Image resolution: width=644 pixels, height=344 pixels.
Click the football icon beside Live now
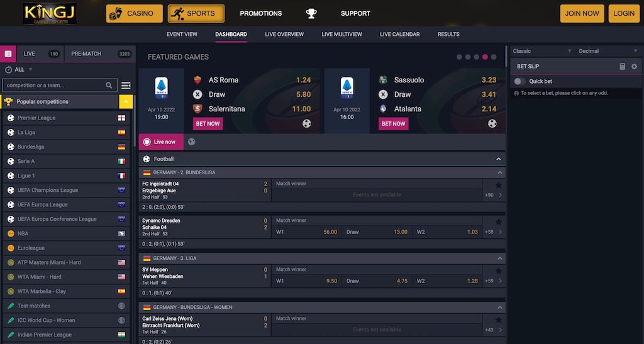tap(191, 141)
